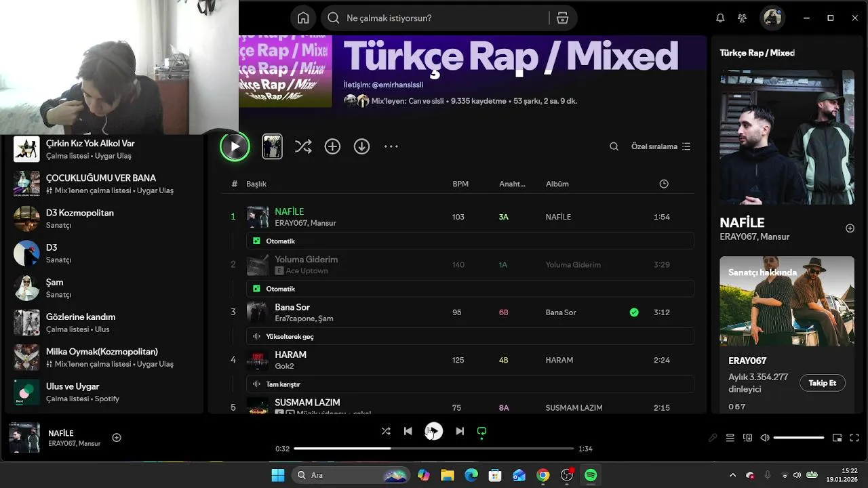Screen dimensions: 868x488
Task: Mute audio using speaker icon
Action: [765, 438]
